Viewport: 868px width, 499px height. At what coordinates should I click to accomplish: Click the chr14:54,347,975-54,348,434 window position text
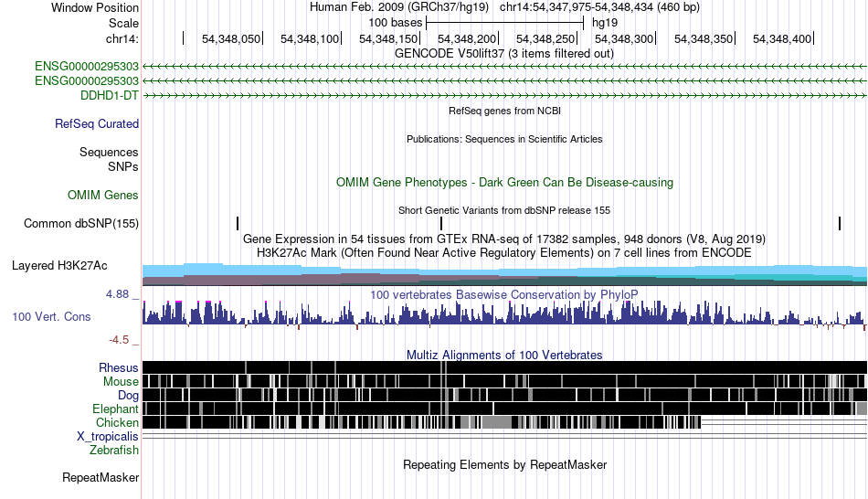[599, 7]
